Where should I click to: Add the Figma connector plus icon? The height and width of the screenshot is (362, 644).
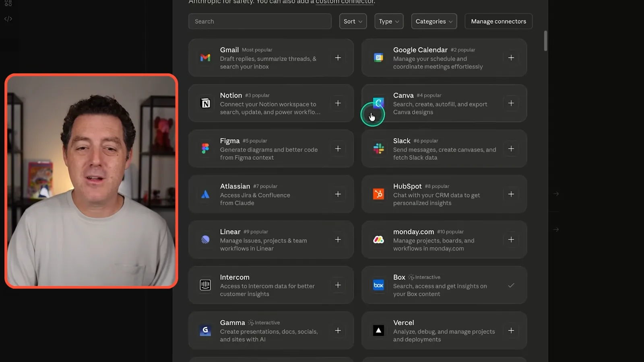pos(338,149)
